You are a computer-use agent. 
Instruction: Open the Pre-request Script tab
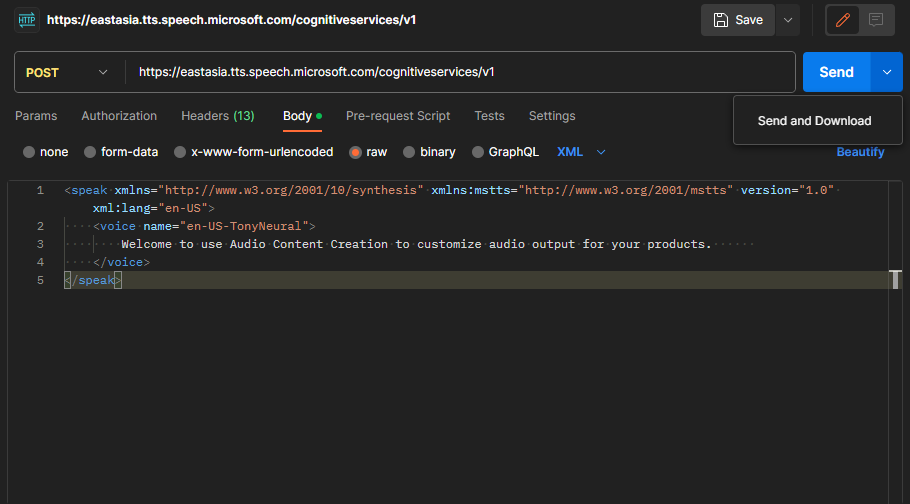point(398,116)
